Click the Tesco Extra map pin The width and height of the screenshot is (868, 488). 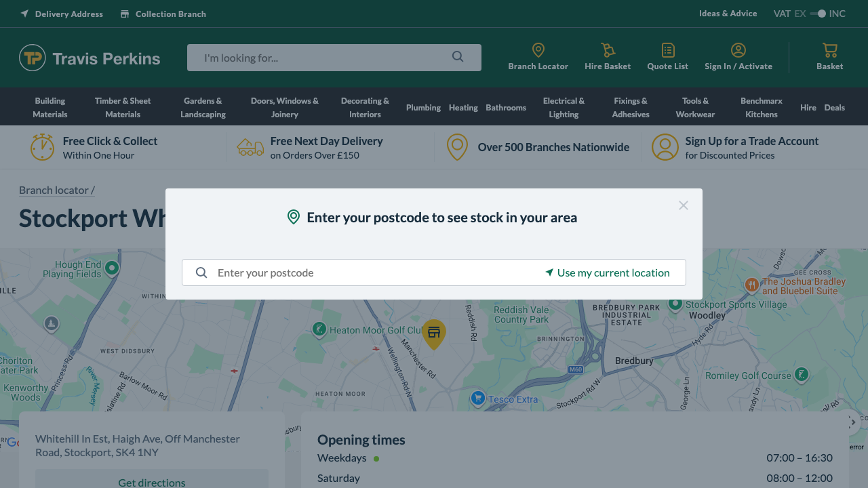478,399
